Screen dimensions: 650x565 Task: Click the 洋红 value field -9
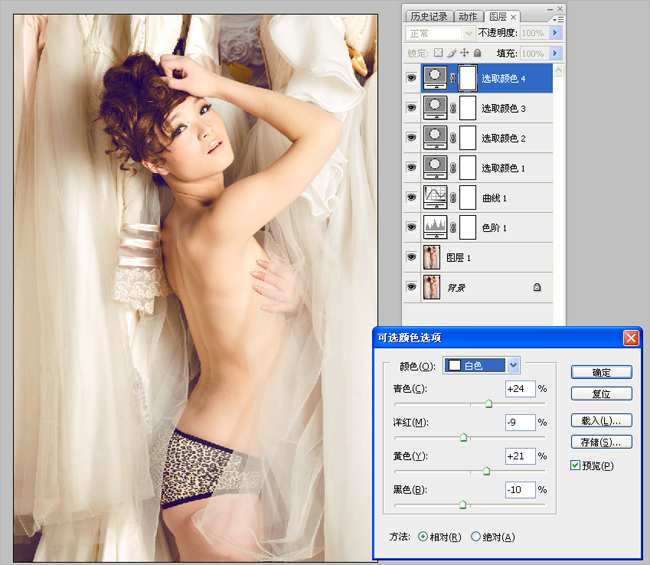point(520,422)
